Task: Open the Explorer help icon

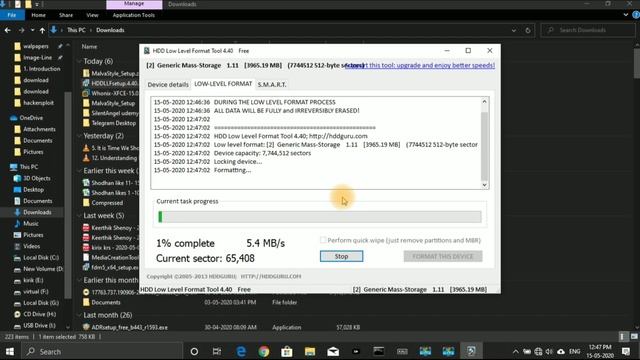Action: (636, 15)
